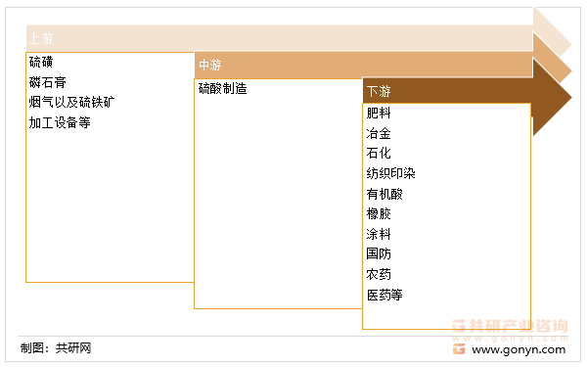Click the 中游 header label
This screenshot has height=367, width=588.
click(x=210, y=65)
